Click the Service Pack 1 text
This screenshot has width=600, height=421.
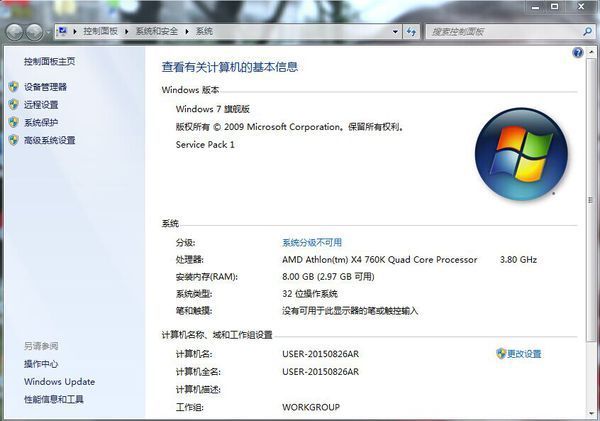[205, 145]
